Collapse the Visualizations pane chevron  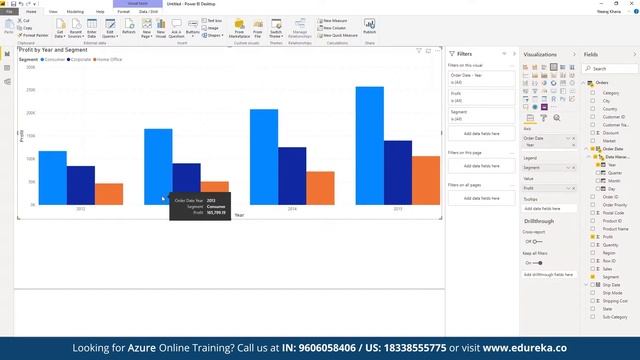click(x=574, y=54)
